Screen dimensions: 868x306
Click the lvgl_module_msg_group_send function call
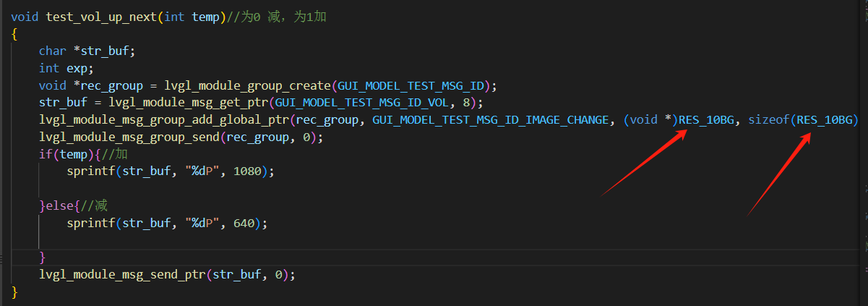[x=129, y=137]
